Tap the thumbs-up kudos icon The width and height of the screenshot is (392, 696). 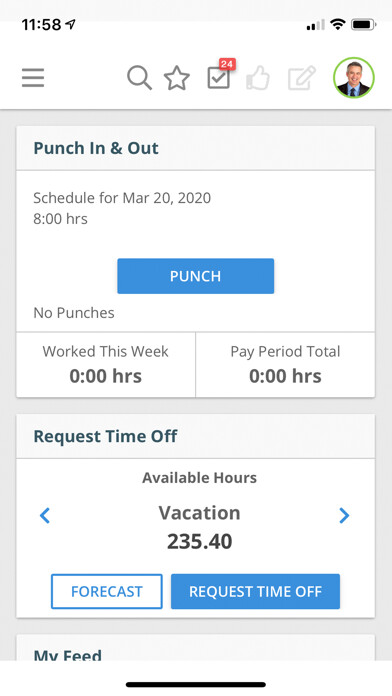(258, 78)
